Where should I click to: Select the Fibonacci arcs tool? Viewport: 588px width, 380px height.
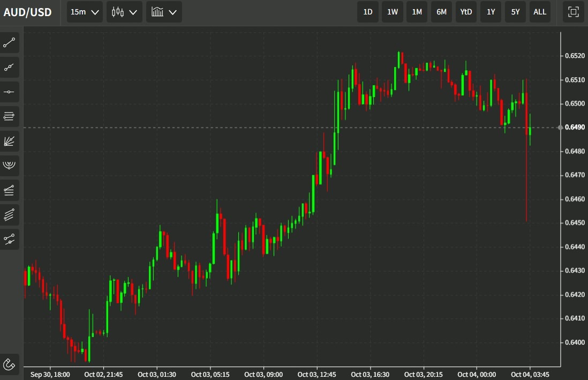click(x=9, y=166)
